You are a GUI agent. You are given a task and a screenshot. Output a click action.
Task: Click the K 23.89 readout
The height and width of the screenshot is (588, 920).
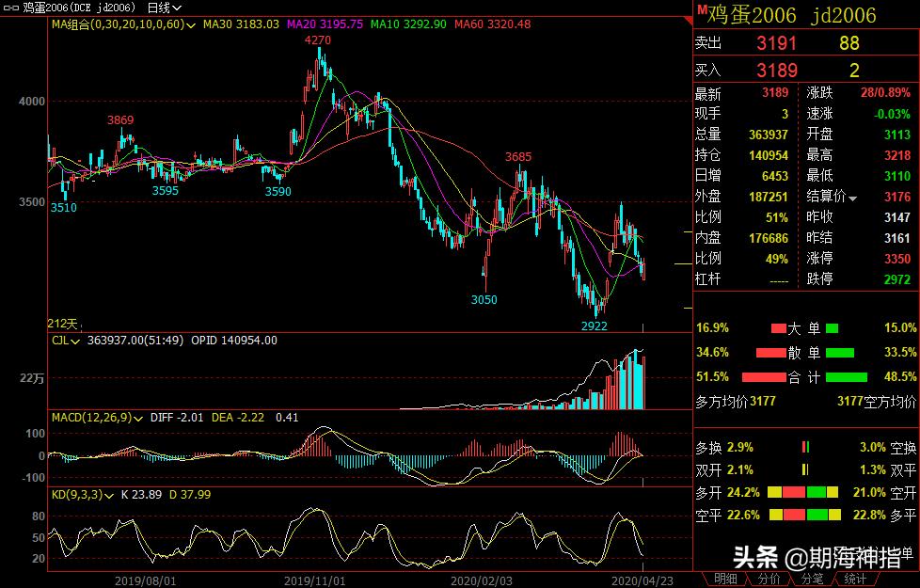click(x=141, y=495)
